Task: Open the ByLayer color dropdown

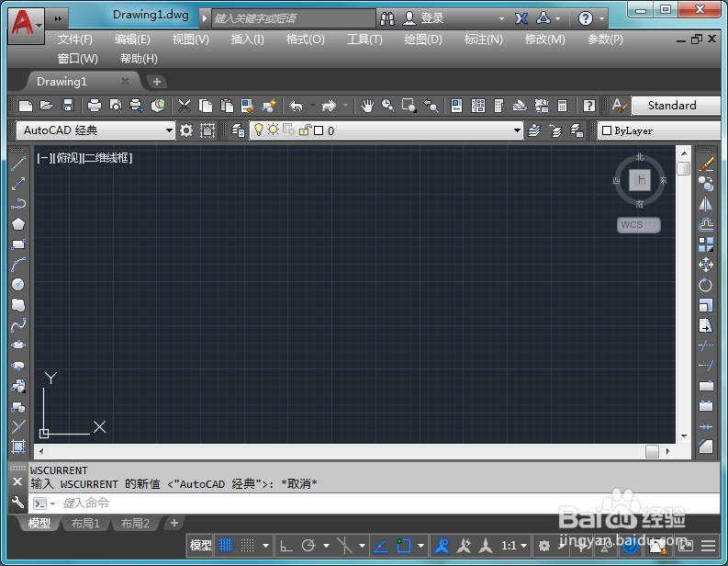Action: tap(643, 130)
